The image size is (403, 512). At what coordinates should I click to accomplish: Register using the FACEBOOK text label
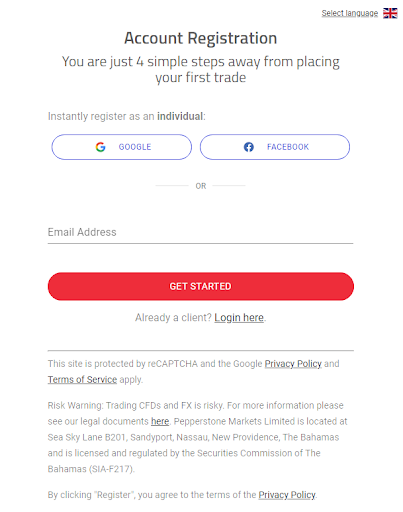[288, 147]
